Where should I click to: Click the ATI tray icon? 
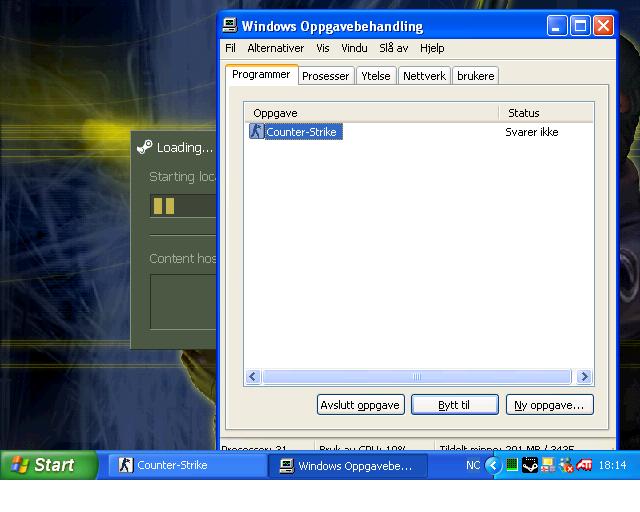coord(584,465)
